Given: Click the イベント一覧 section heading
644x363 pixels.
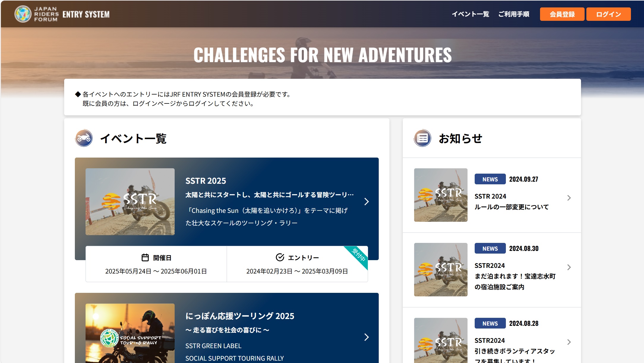Looking at the screenshot, I should point(133,138).
